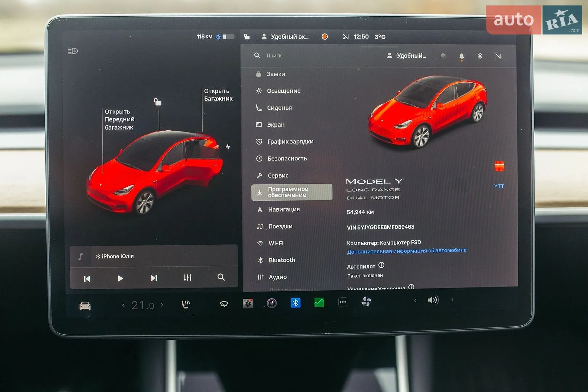Tap the red gift box icon
Image resolution: width=588 pixels, height=392 pixels.
pos(499,166)
